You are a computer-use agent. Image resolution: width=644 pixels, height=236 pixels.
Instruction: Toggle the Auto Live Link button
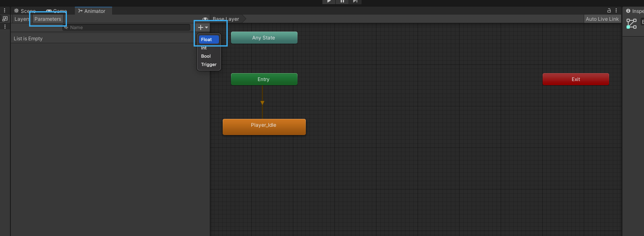(602, 19)
